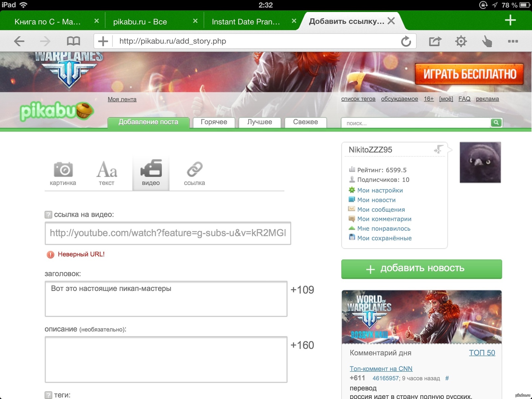Focus the 'описание' description text box
Image resolution: width=532 pixels, height=399 pixels.
(166, 359)
